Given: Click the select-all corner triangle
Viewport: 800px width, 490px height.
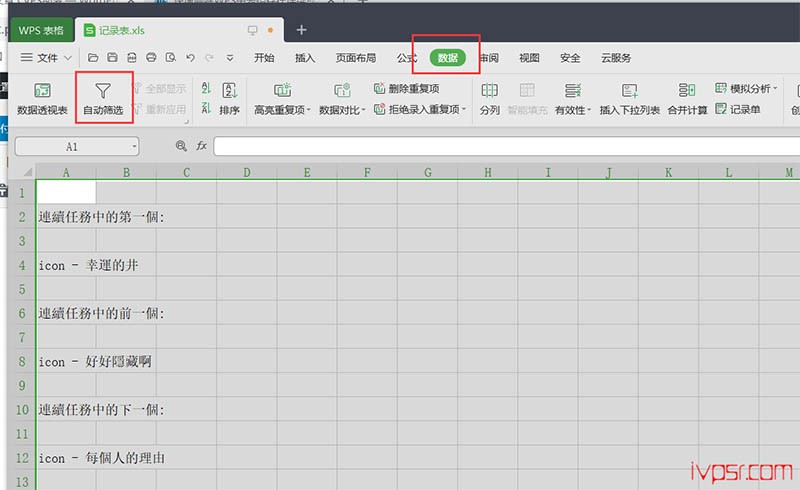Looking at the screenshot, I should click(28, 172).
